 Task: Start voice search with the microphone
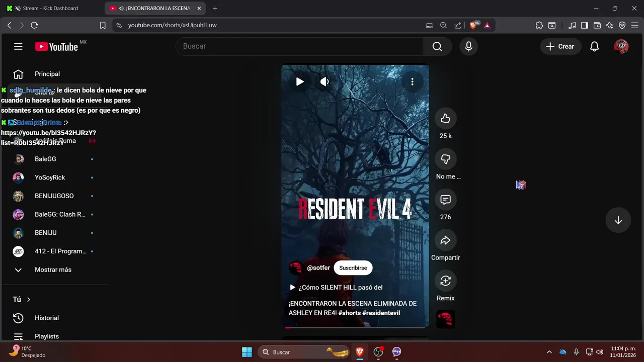click(x=468, y=46)
